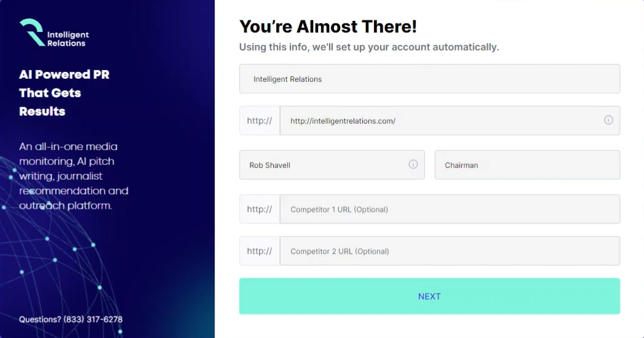Focus the Competitor 2 URL field
This screenshot has height=338, width=644.
(450, 251)
